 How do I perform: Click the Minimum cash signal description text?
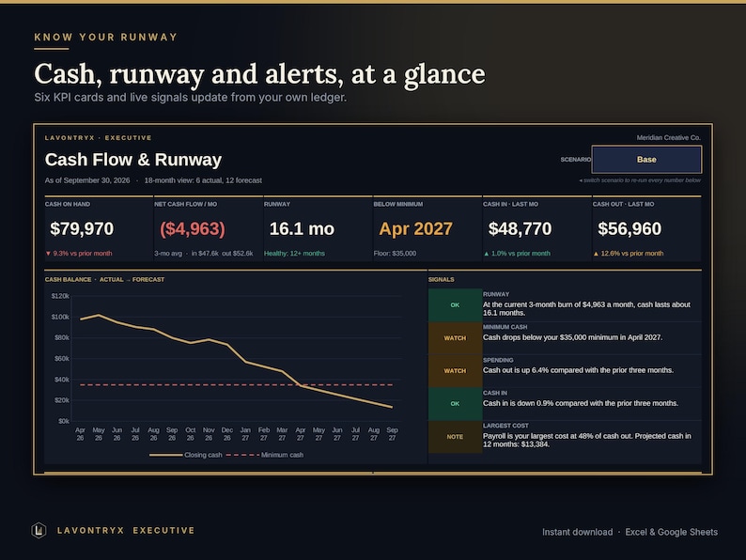[572, 337]
